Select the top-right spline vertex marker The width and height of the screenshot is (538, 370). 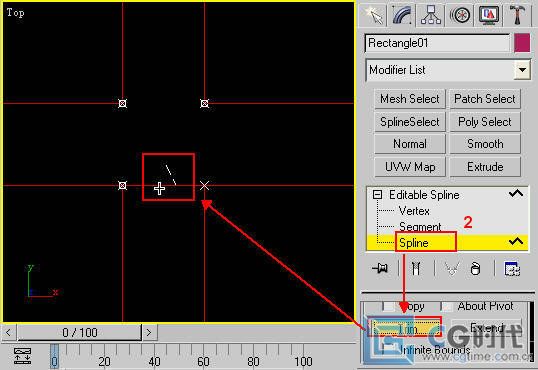[x=204, y=103]
